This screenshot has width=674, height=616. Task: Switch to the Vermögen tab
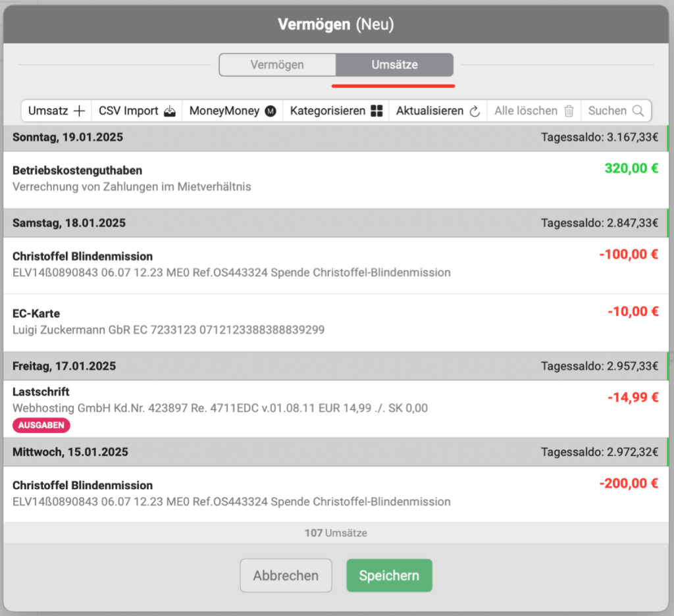[x=277, y=65]
